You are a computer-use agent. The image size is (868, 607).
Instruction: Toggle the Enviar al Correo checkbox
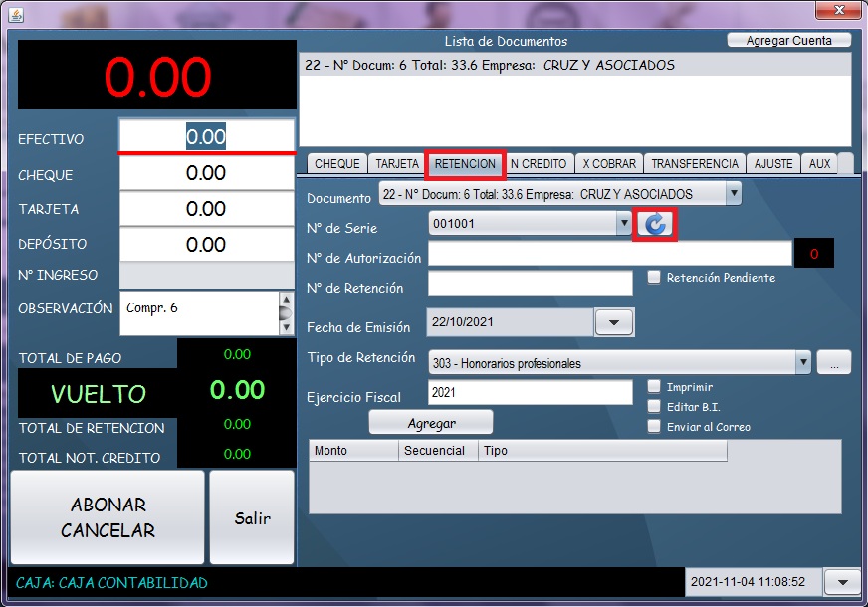654,427
